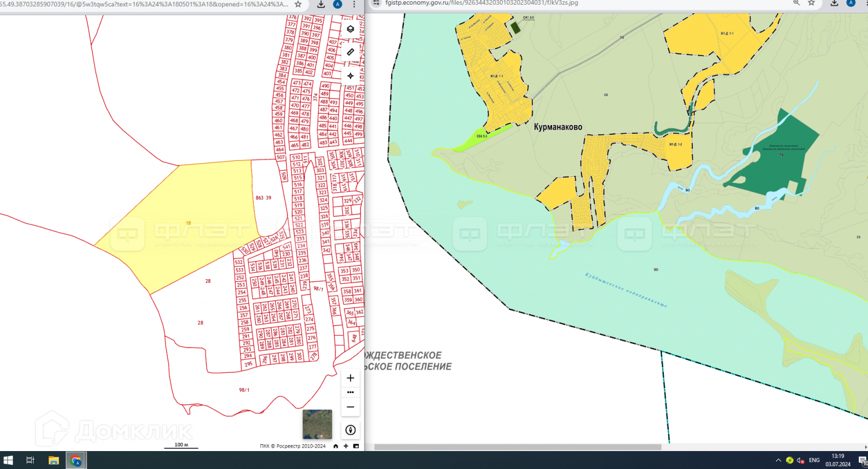Toggle fullscreen icon in map footer
Viewport: 868px width, 469px height.
pos(356,446)
